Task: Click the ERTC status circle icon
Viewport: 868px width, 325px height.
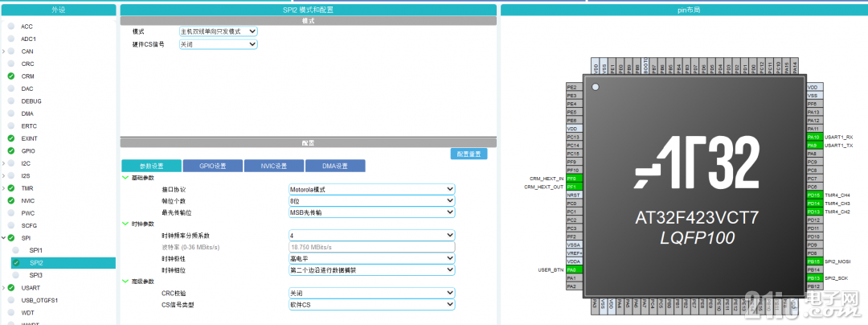Action: pyautogui.click(x=11, y=125)
